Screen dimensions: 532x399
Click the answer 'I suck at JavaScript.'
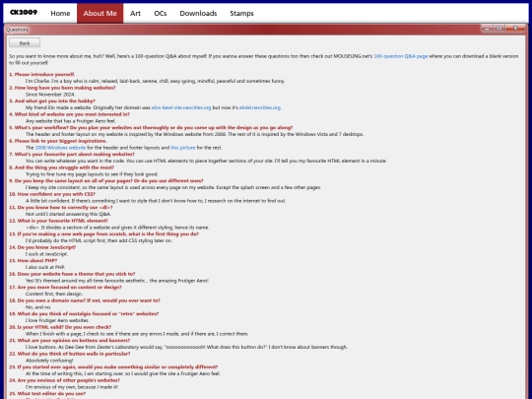coord(46,254)
